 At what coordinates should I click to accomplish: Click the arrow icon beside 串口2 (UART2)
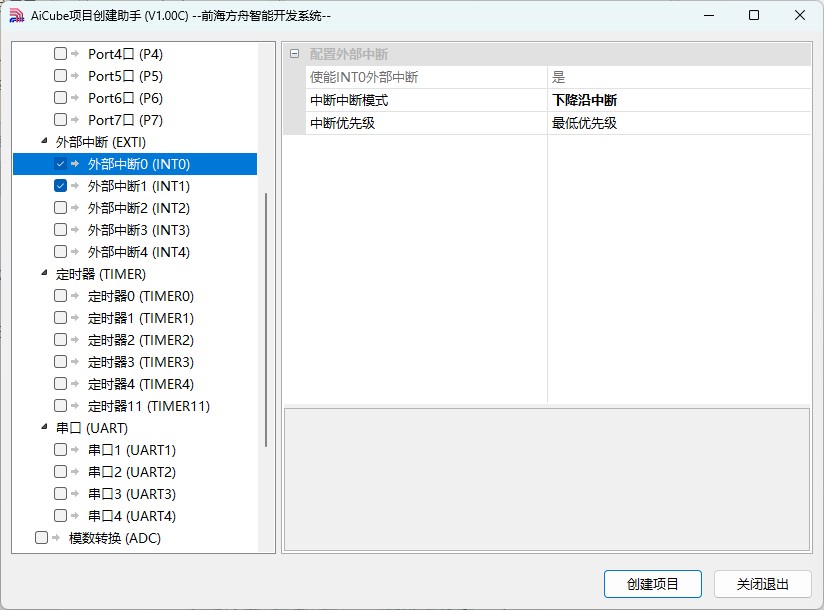coord(75,472)
